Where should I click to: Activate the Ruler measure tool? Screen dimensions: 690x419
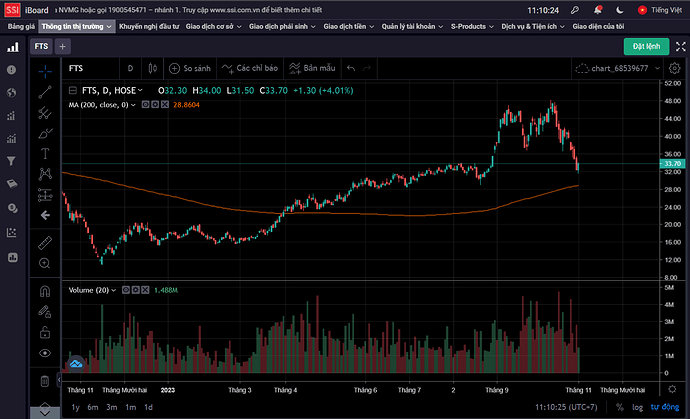click(45, 243)
